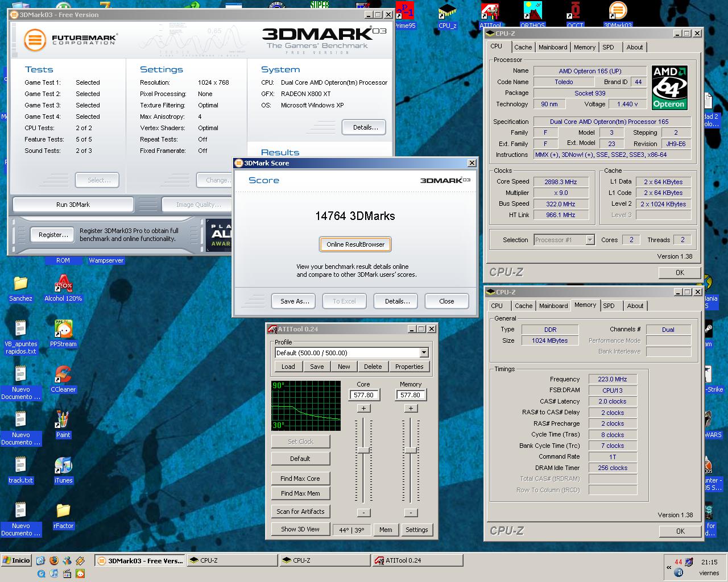Open Online ResultBrowser
Screen dimensions: 728x582
[355, 244]
